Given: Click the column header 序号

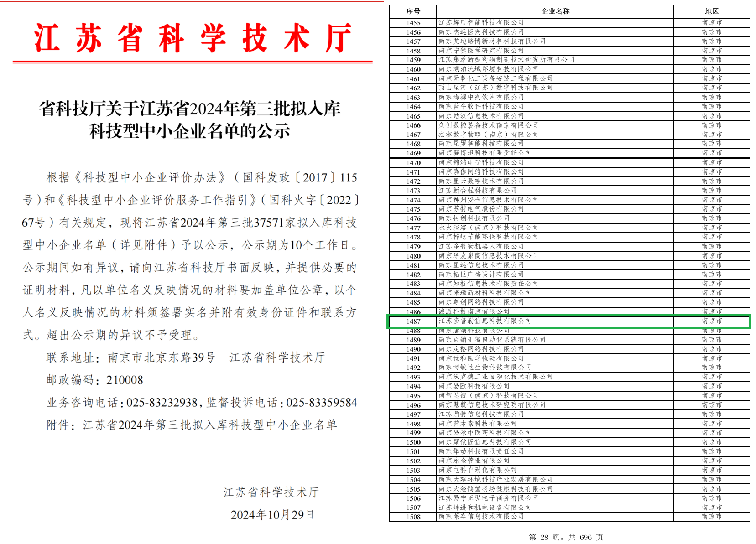Looking at the screenshot, I should coord(413,11).
